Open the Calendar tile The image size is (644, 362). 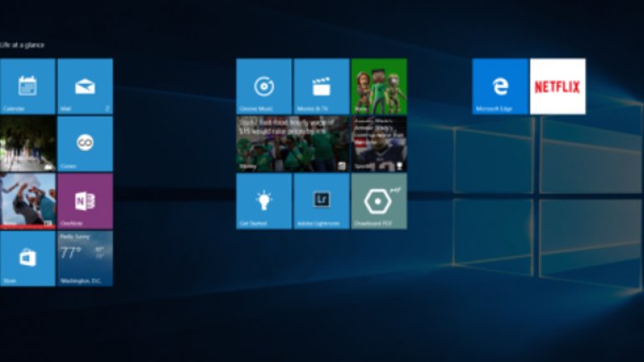(x=28, y=85)
